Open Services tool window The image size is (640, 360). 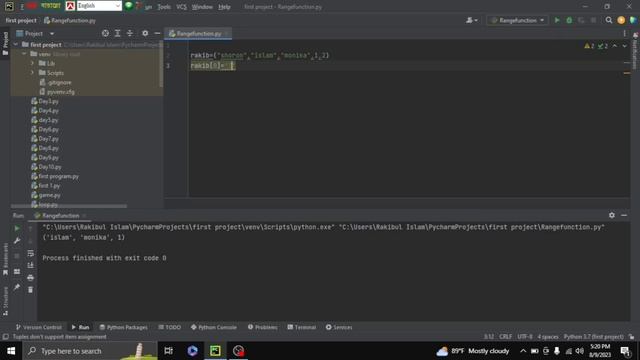tap(339, 327)
